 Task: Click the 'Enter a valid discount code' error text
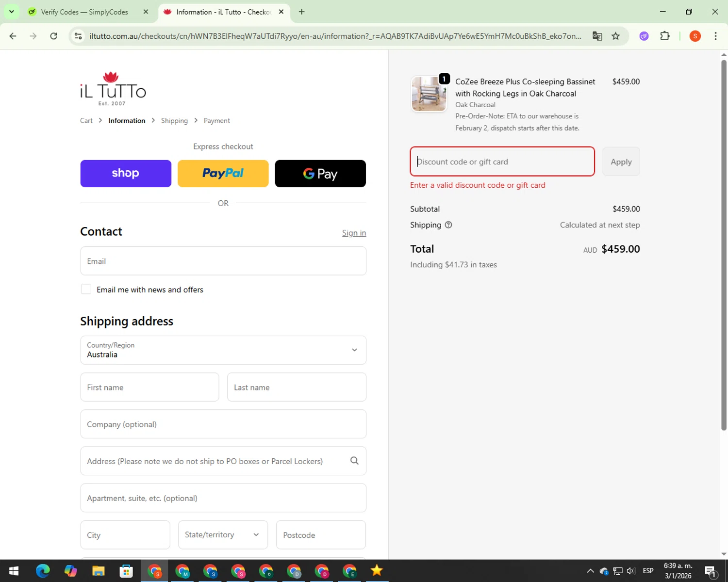(x=478, y=185)
